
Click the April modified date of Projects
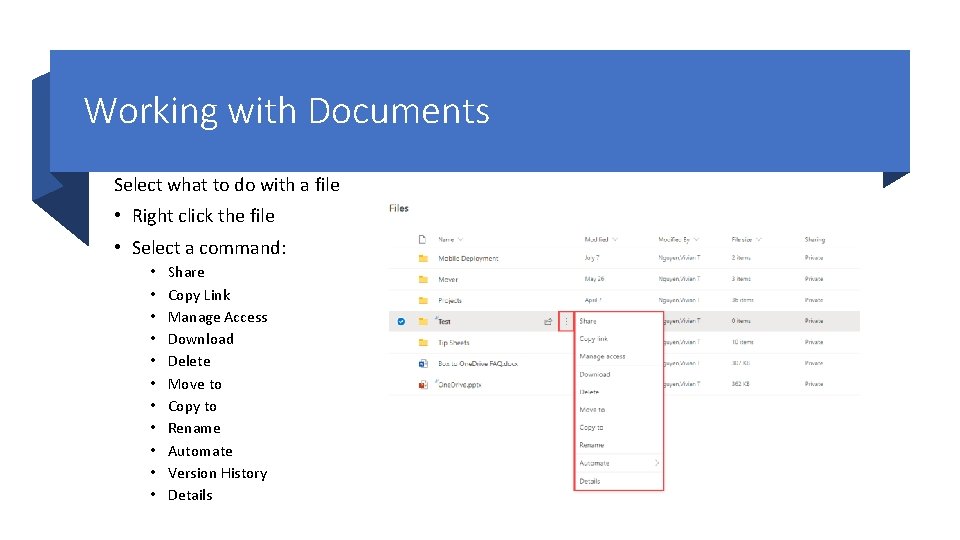pos(593,300)
